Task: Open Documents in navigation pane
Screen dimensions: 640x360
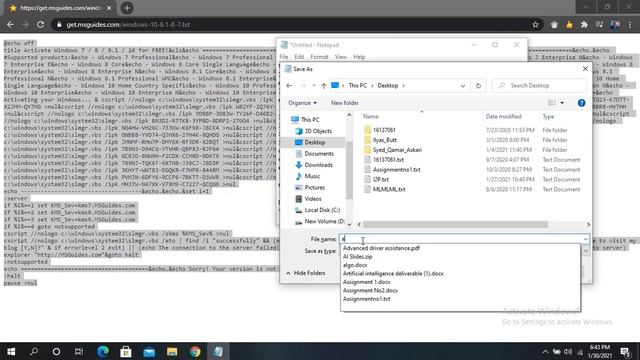Action: pos(319,153)
